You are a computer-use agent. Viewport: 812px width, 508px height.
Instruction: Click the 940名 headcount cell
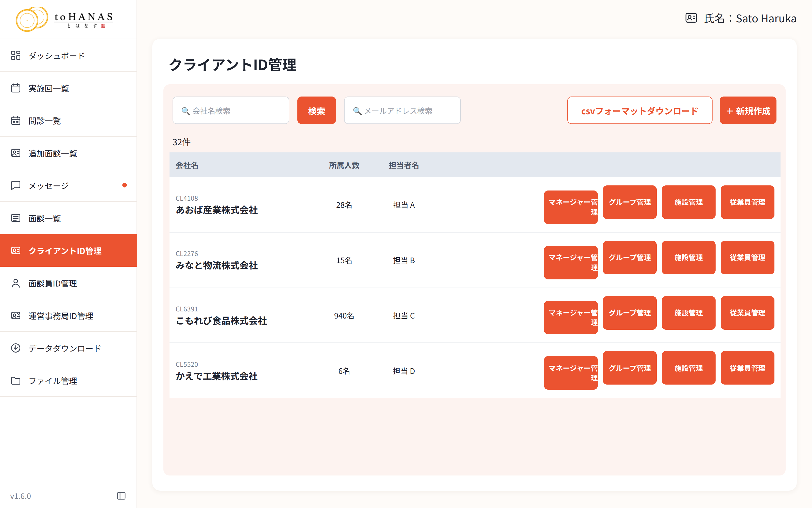pyautogui.click(x=344, y=316)
